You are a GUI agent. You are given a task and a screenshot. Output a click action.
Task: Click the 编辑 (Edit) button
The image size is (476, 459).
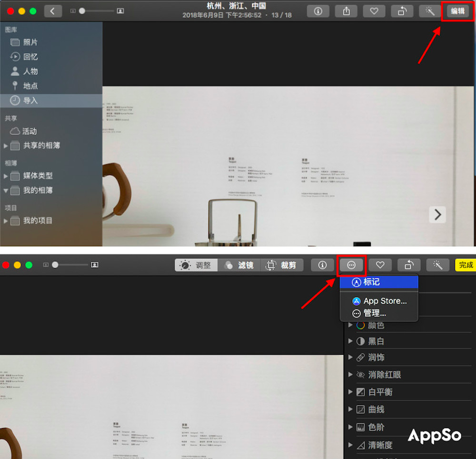(x=458, y=11)
